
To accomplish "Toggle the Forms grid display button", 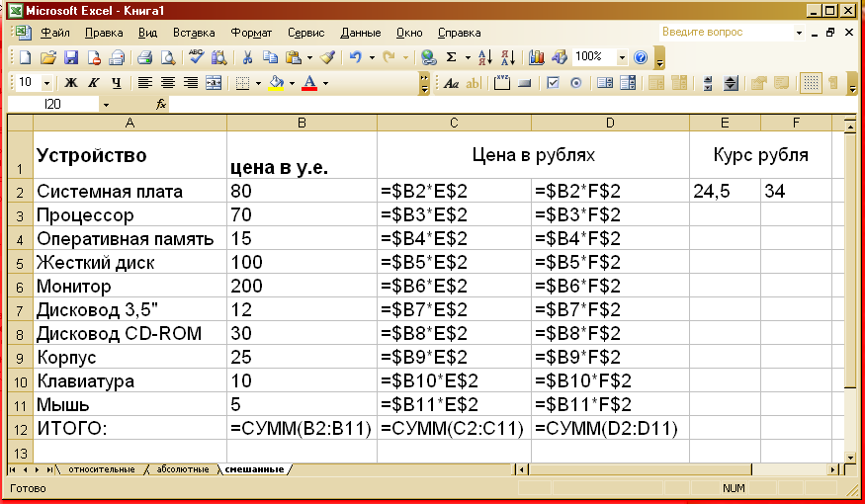I will click(x=811, y=83).
